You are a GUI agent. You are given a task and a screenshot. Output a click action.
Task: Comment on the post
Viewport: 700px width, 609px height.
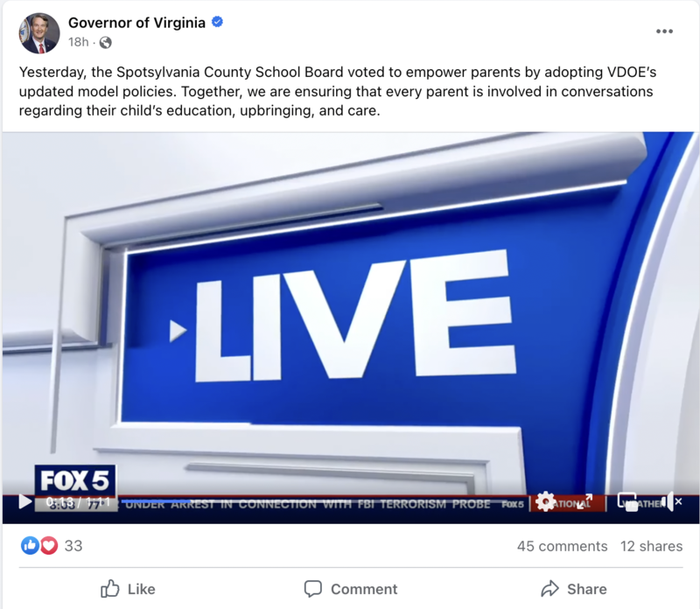click(x=351, y=589)
